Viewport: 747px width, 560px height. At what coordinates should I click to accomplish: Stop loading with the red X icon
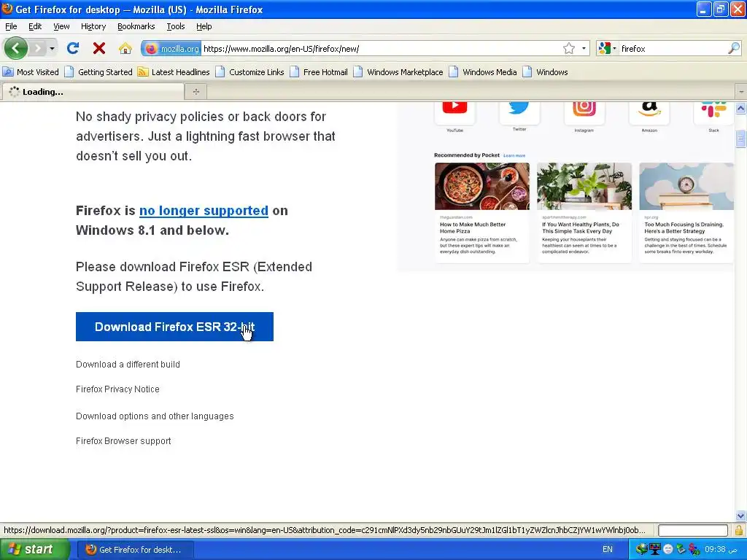tap(99, 48)
